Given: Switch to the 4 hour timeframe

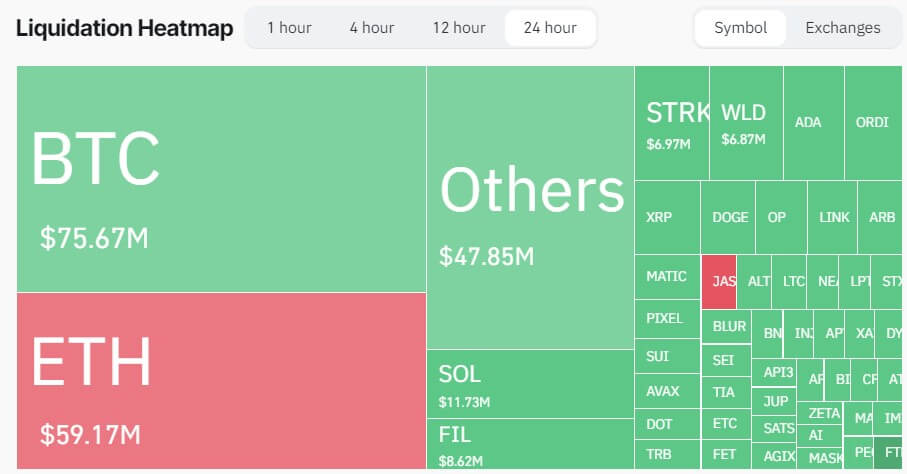Looking at the screenshot, I should (x=371, y=28).
